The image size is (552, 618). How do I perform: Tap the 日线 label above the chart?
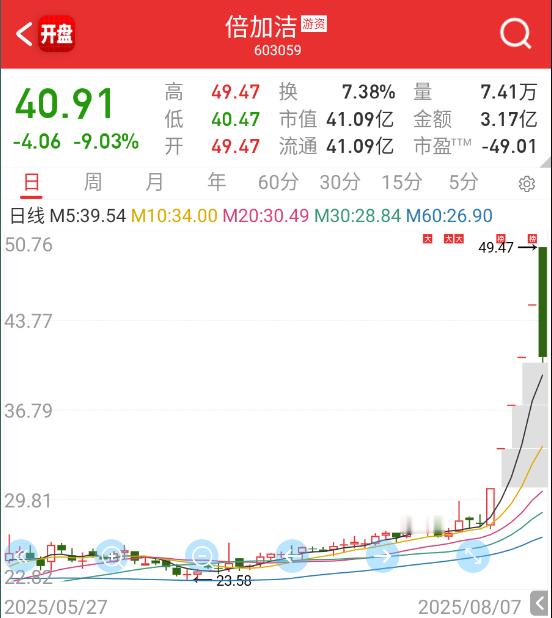point(27,216)
